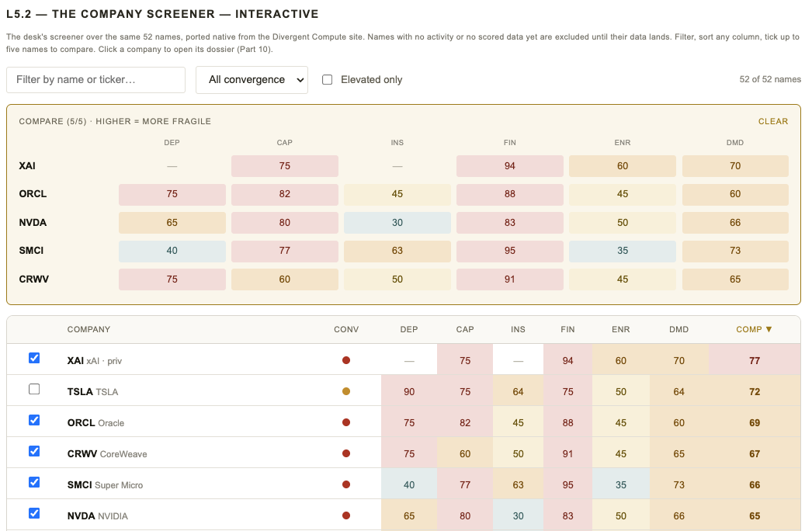The width and height of the screenshot is (812, 531).
Task: Sort table by FIN column header
Action: (x=567, y=329)
